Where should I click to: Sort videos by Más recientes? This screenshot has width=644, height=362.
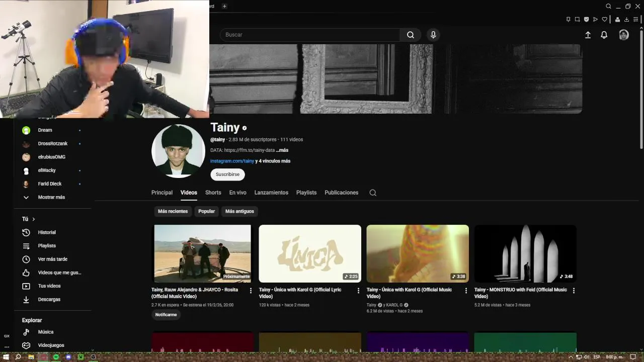coord(173,211)
